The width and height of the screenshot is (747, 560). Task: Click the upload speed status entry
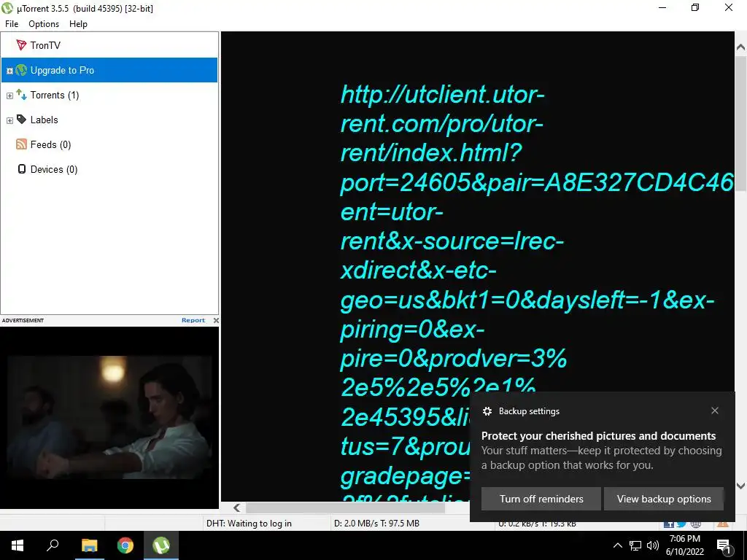click(x=537, y=524)
